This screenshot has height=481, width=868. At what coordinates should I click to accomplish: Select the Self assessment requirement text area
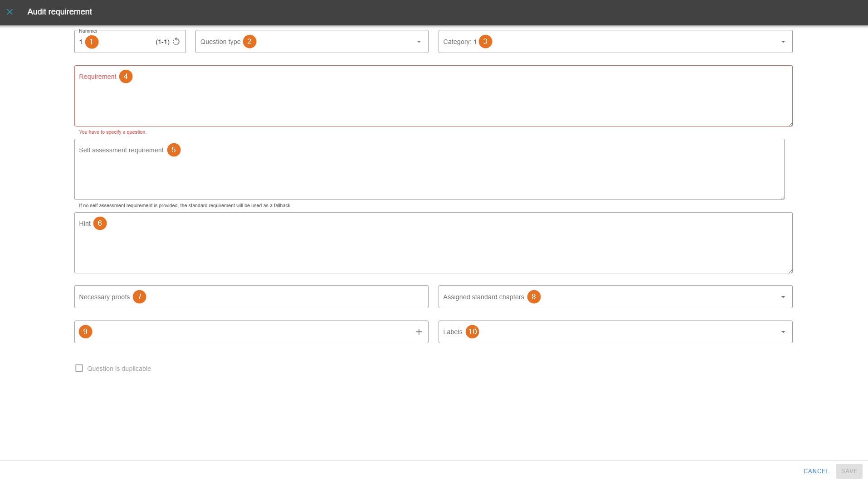point(429,175)
